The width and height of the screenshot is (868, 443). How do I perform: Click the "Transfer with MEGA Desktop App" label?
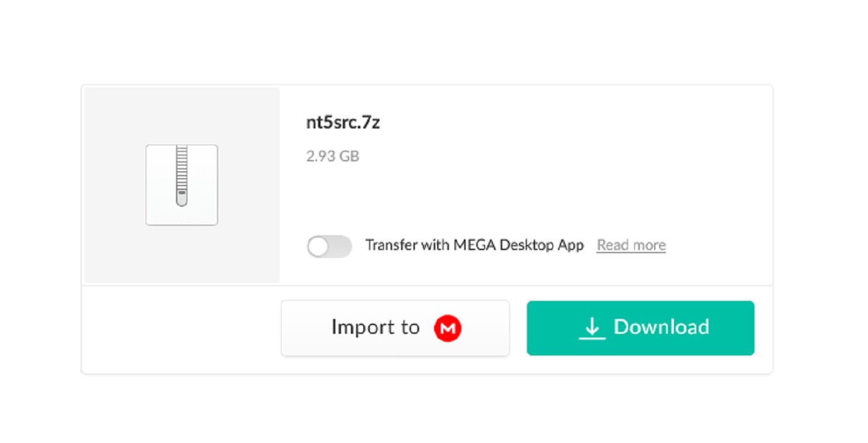474,245
